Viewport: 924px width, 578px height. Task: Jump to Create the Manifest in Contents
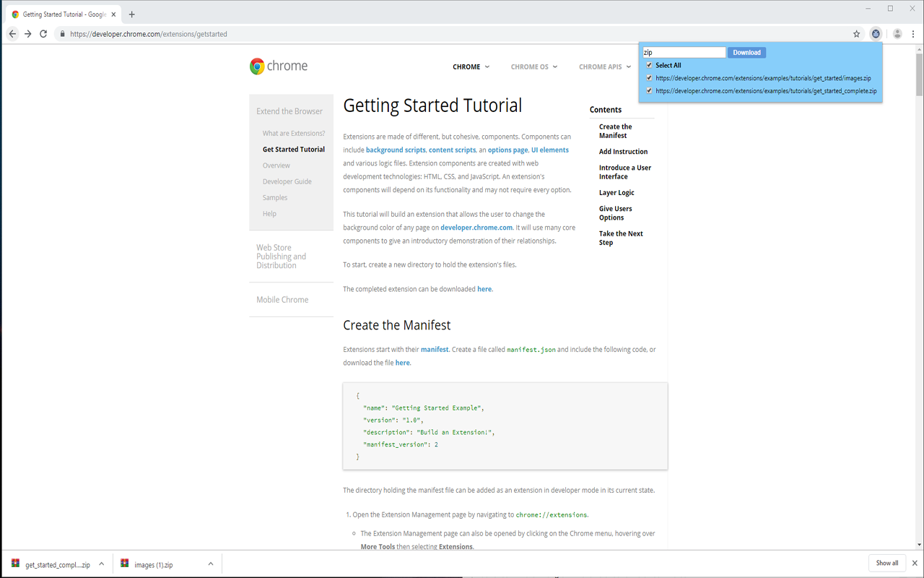615,131
